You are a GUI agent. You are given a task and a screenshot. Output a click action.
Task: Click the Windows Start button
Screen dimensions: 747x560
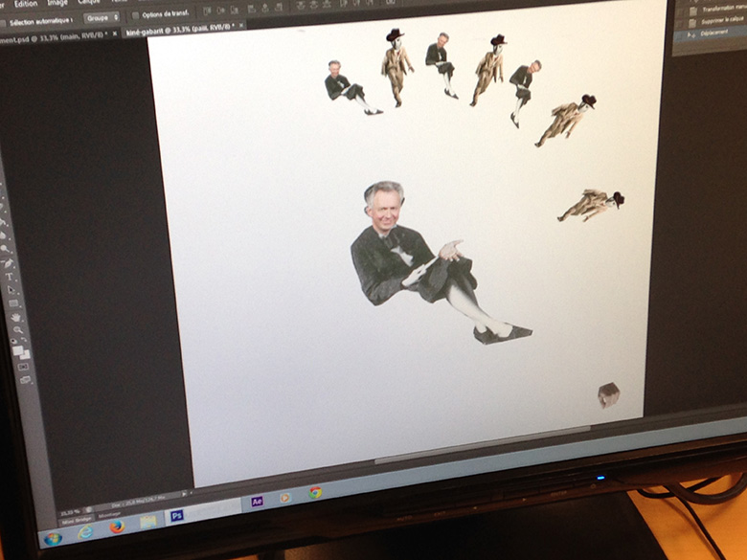coord(52,538)
